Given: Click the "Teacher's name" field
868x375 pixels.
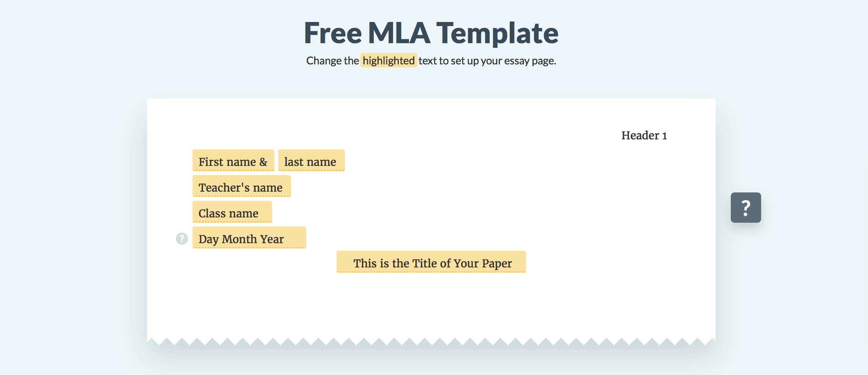Looking at the screenshot, I should [241, 187].
